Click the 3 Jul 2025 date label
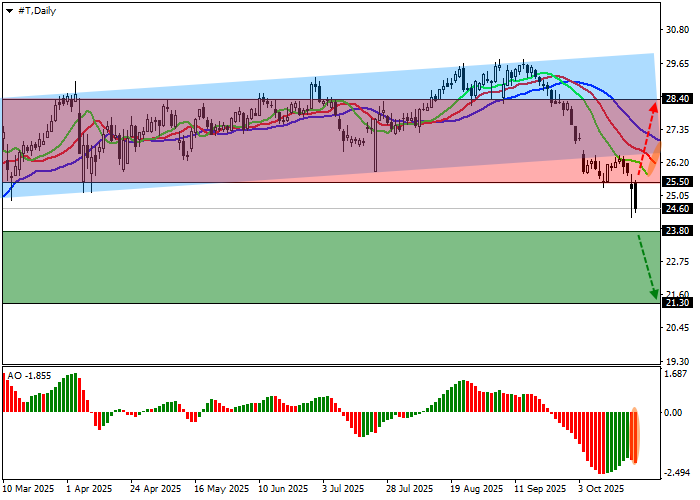Viewport: 700px width, 500px height. pos(342,490)
